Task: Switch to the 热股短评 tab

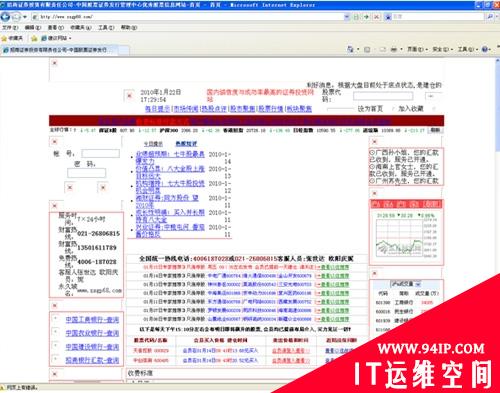Action: (186, 144)
